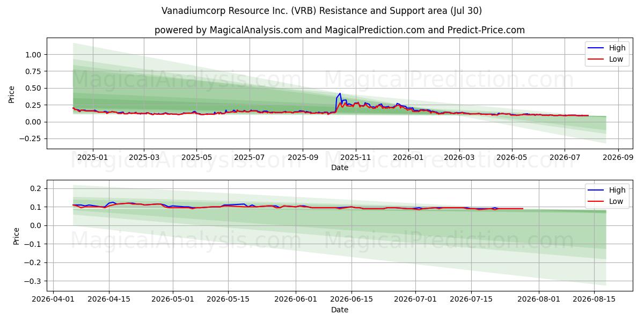Click the 'Date' axis label under top chart
Image resolution: width=644 pixels, height=322 pixels.
click(x=340, y=167)
